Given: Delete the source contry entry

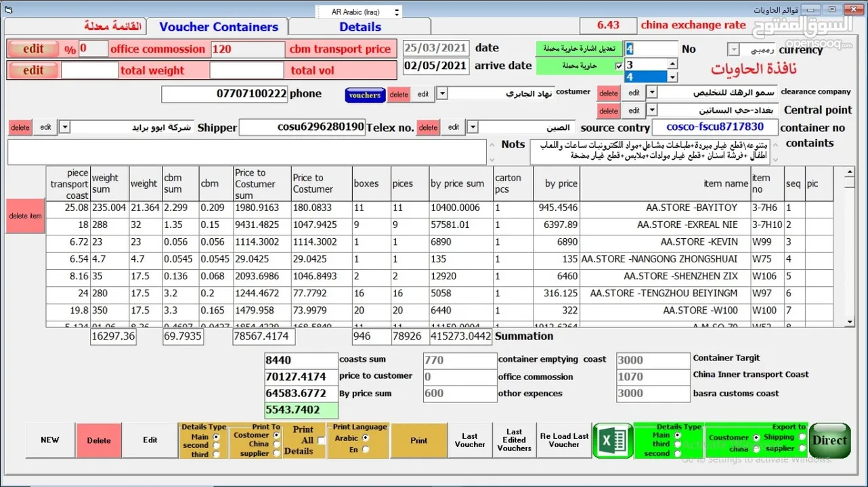Looking at the screenshot, I should [428, 127].
